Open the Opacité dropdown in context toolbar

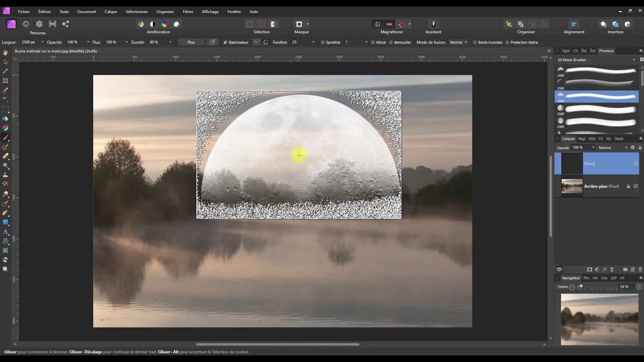coord(88,42)
